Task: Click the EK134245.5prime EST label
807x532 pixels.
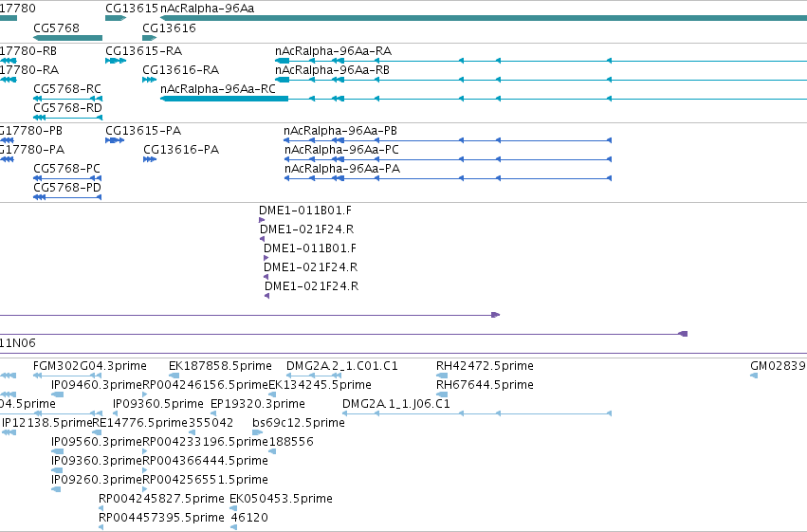Action: click(x=321, y=385)
